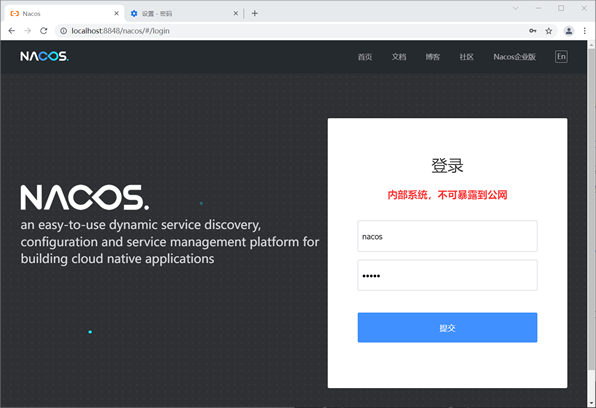Open 文档 in the navigation bar
This screenshot has height=408, width=596.
coord(399,57)
